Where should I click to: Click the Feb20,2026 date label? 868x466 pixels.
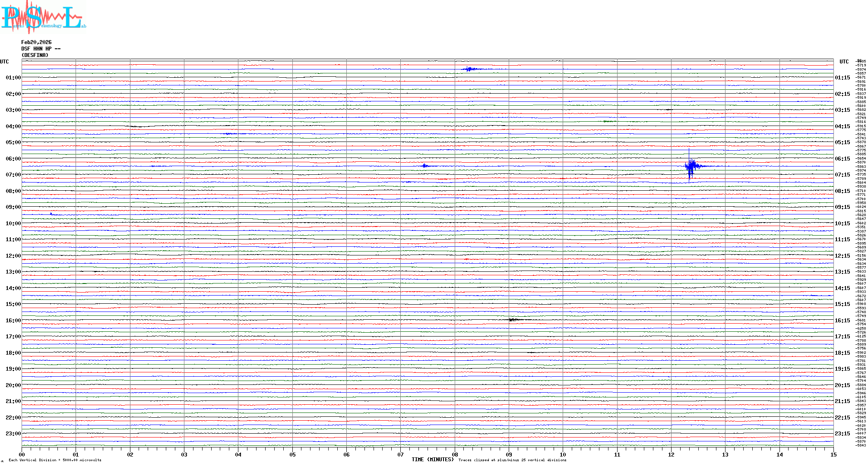click(x=36, y=42)
